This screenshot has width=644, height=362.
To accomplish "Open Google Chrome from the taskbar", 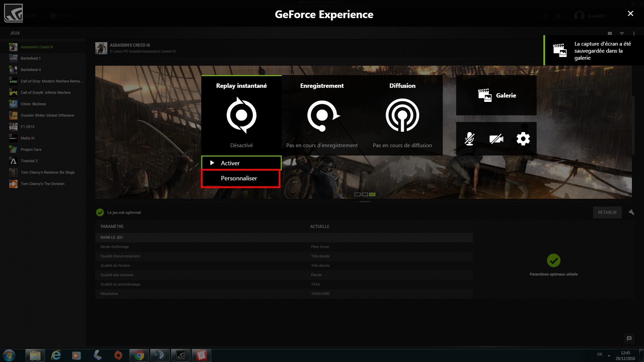I will click(x=139, y=355).
